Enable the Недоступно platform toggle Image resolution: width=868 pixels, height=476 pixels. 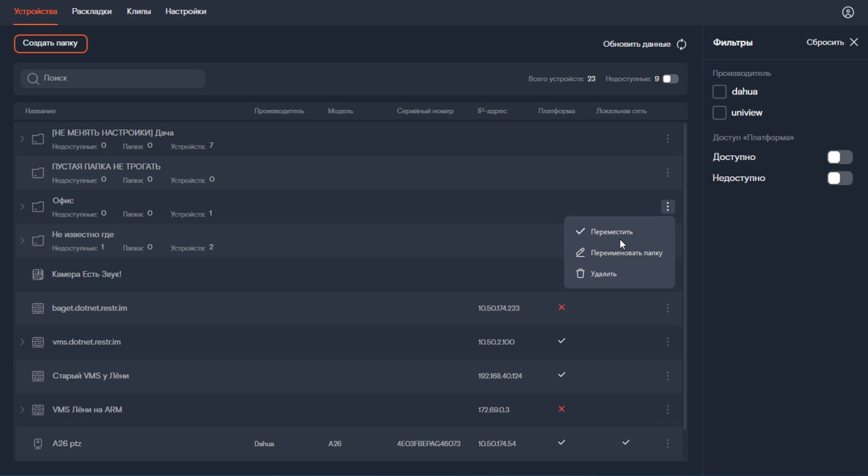point(840,178)
